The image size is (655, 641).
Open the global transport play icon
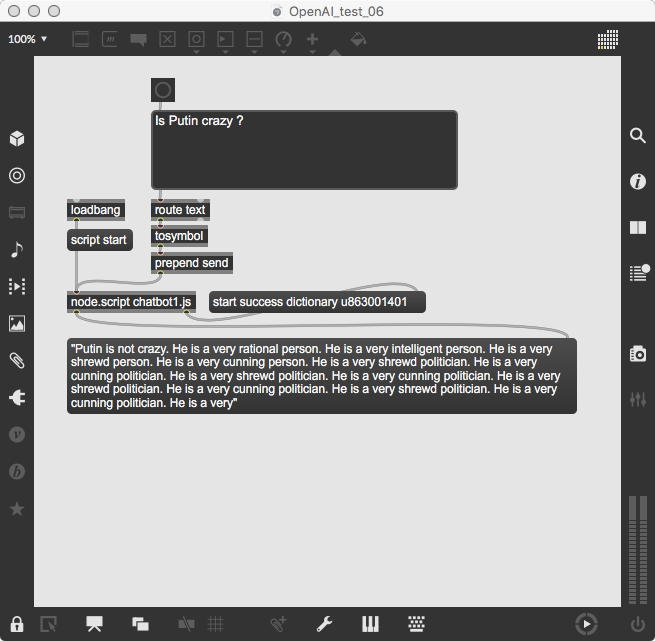(586, 624)
